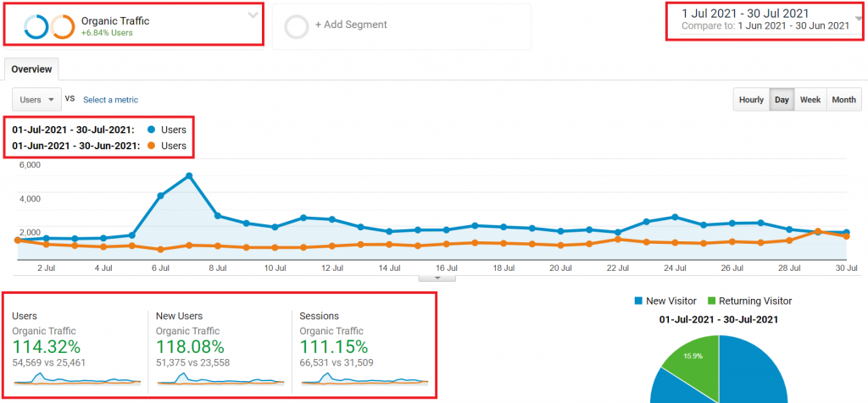Click the 24 Jul blue data point
Viewport: 868px width, 403px height.
click(x=675, y=218)
